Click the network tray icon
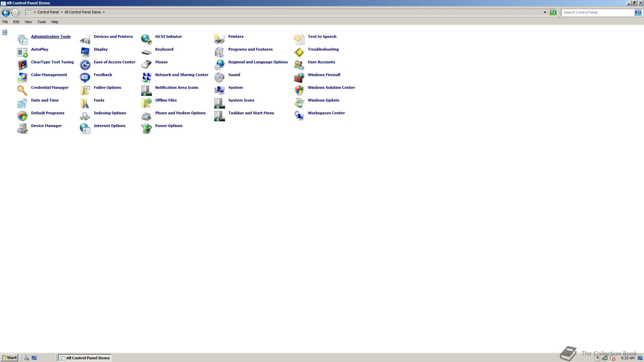Viewport: 644px width, 362px height. (605, 358)
